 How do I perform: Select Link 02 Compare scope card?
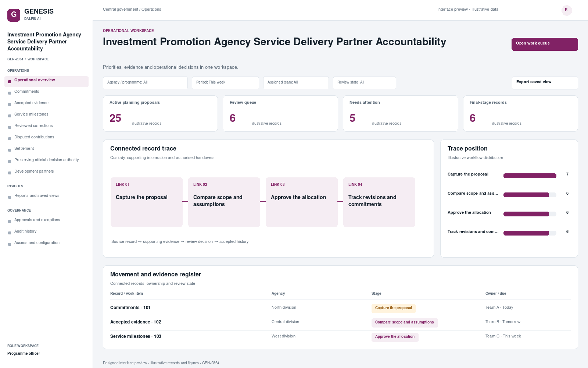(224, 202)
